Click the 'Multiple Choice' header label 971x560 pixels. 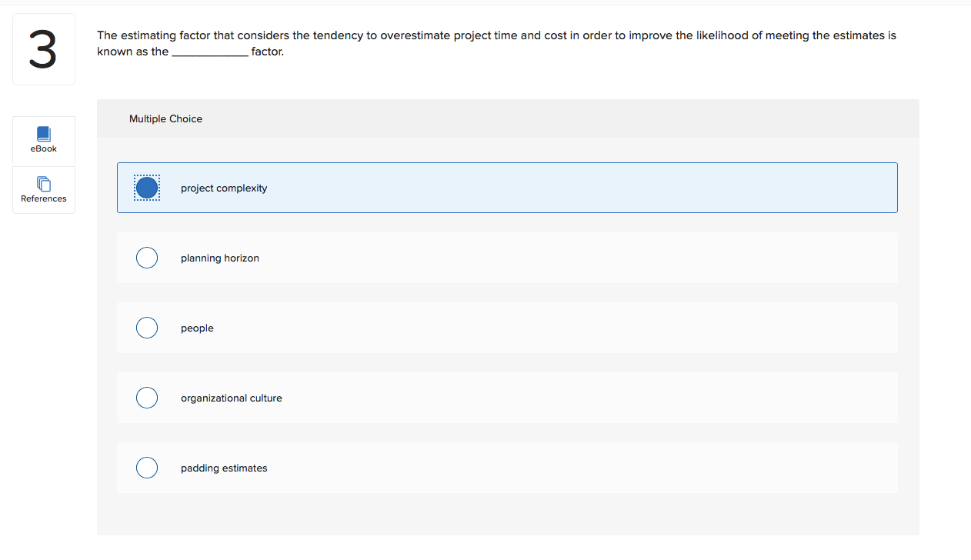(x=165, y=118)
